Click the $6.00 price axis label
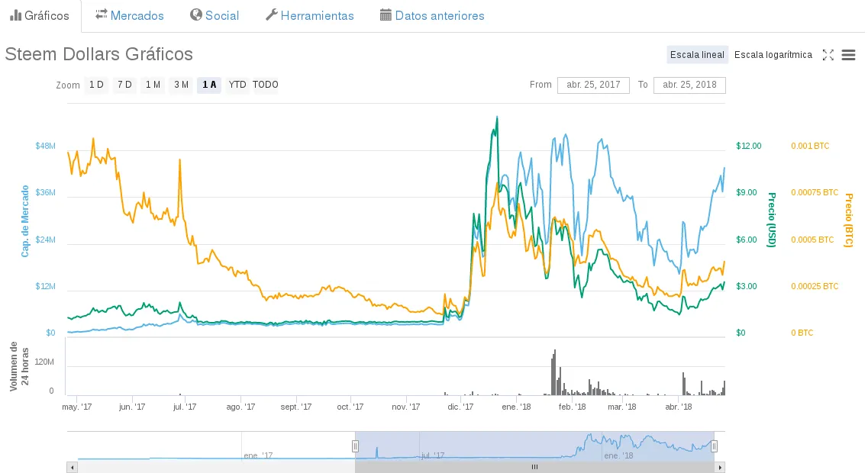Image resolution: width=868 pixels, height=473 pixels. 746,240
